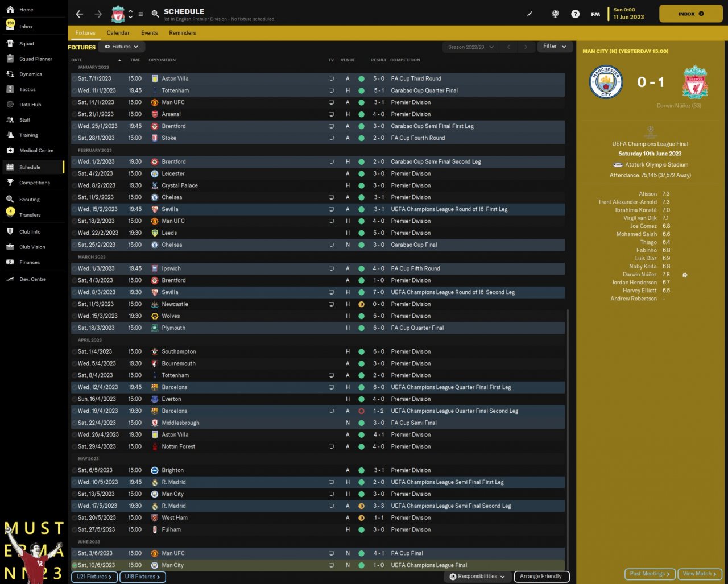Expand the Filter dropdown

click(555, 46)
